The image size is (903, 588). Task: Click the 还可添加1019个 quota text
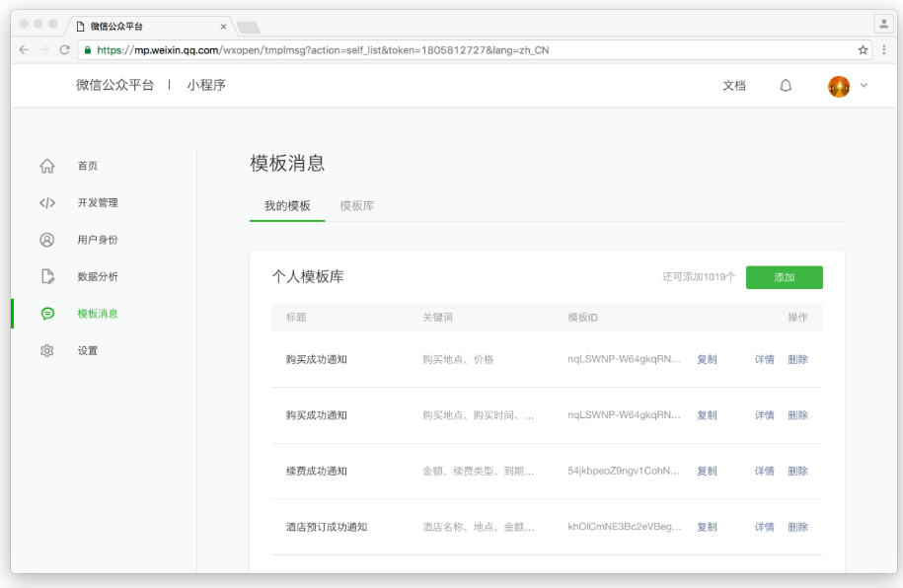[x=699, y=277]
